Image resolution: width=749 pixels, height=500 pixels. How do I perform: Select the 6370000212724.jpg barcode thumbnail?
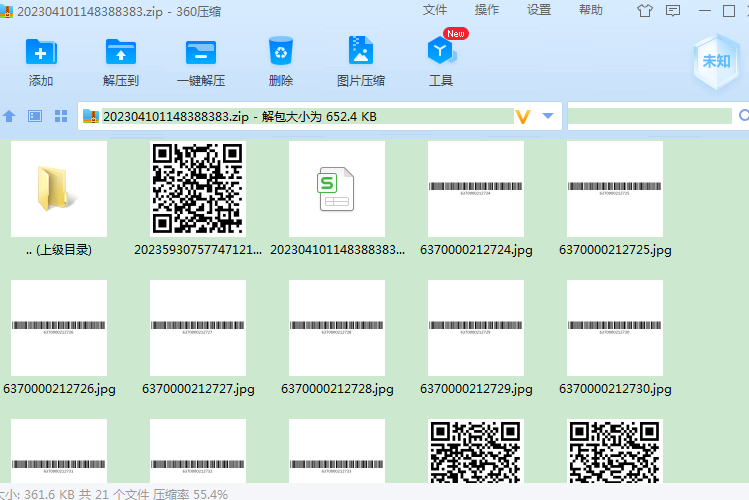[475, 188]
